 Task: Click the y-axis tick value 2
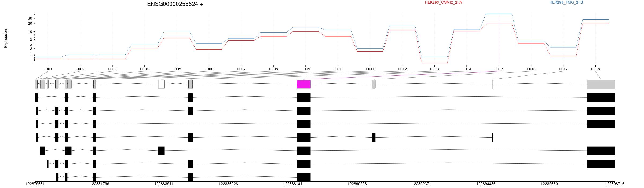[x=31, y=49]
